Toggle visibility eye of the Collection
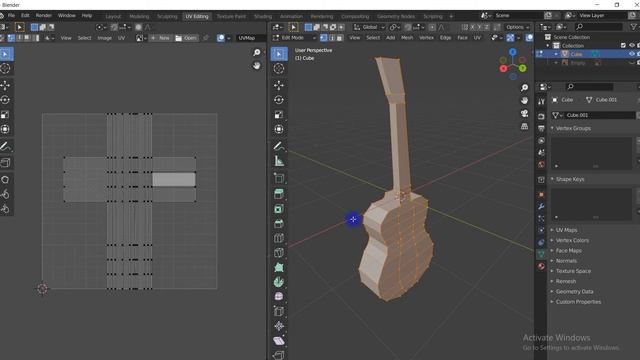The height and width of the screenshot is (360, 640). click(632, 45)
